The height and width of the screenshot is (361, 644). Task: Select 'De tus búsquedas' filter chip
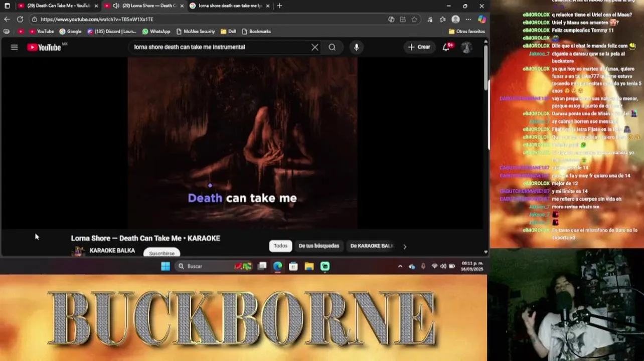click(x=319, y=246)
